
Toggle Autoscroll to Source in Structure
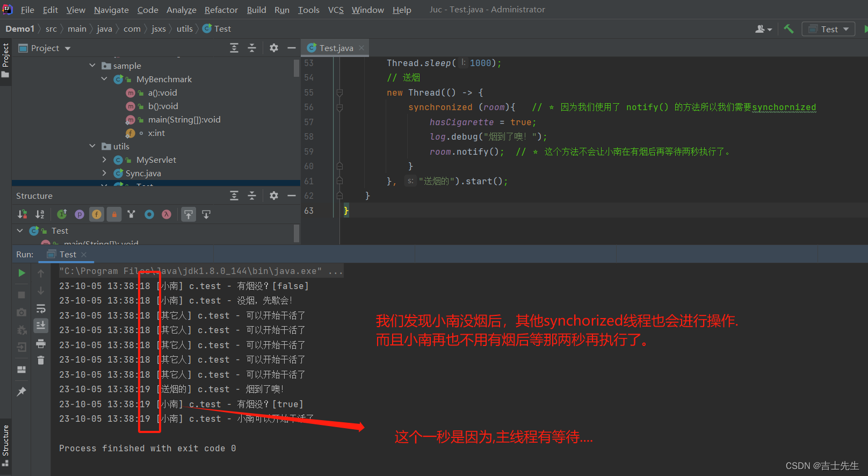pos(189,214)
